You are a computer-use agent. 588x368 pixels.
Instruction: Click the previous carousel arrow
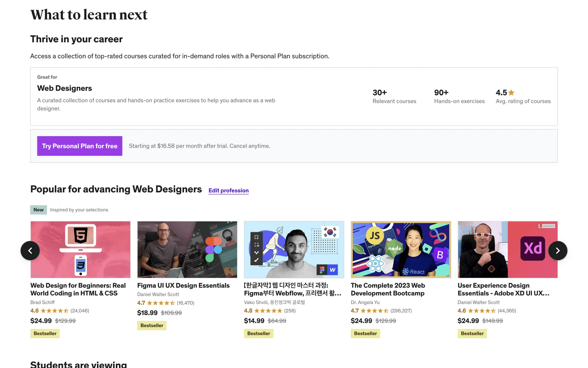[x=30, y=251]
